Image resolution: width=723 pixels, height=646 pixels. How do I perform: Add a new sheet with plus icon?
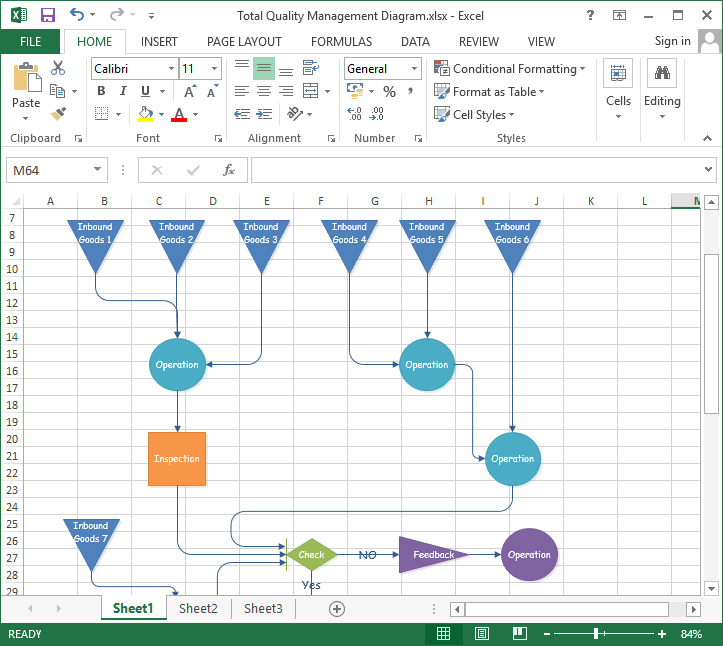337,608
